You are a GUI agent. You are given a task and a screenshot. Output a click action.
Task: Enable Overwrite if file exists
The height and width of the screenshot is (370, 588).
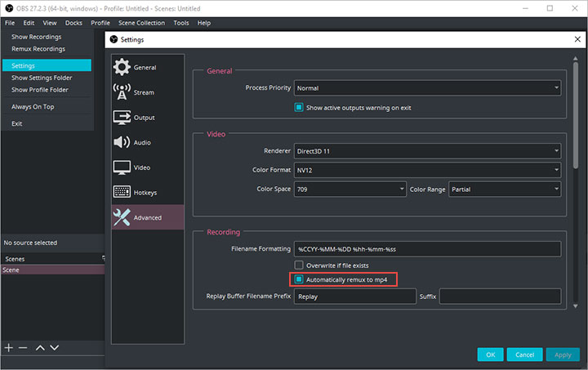300,265
